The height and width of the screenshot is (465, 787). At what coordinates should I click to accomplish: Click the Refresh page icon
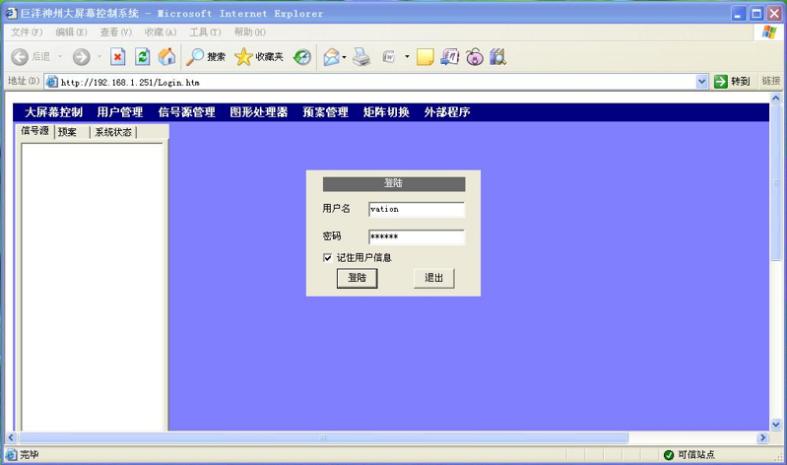142,57
